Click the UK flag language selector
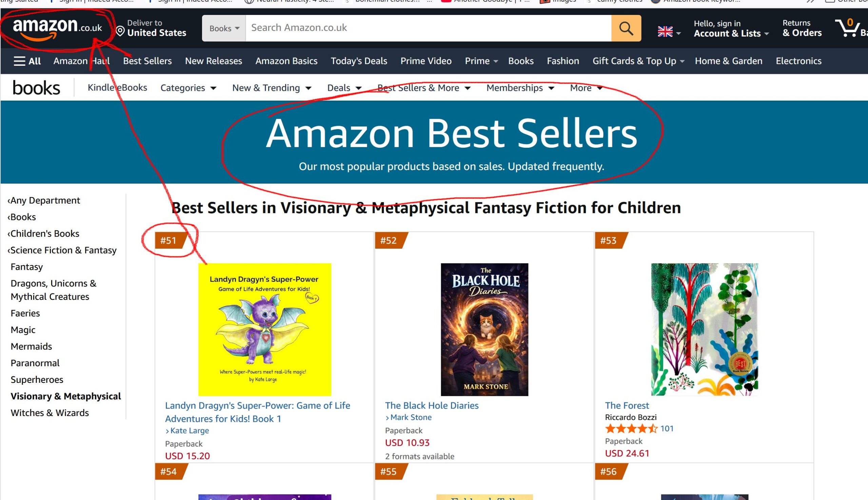Viewport: 868px width, 500px height. click(668, 32)
